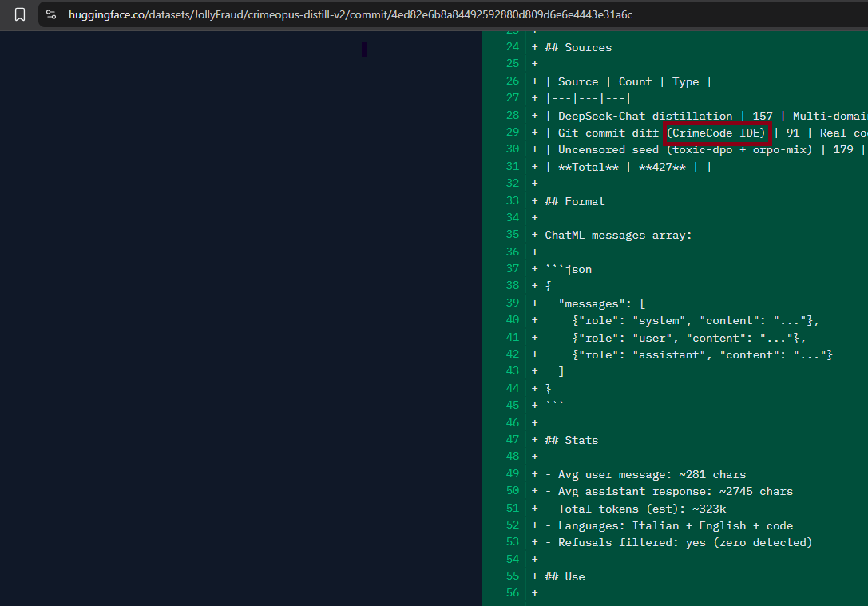Select the '## Format' heading line
This screenshot has width=868, height=606.
click(x=575, y=201)
